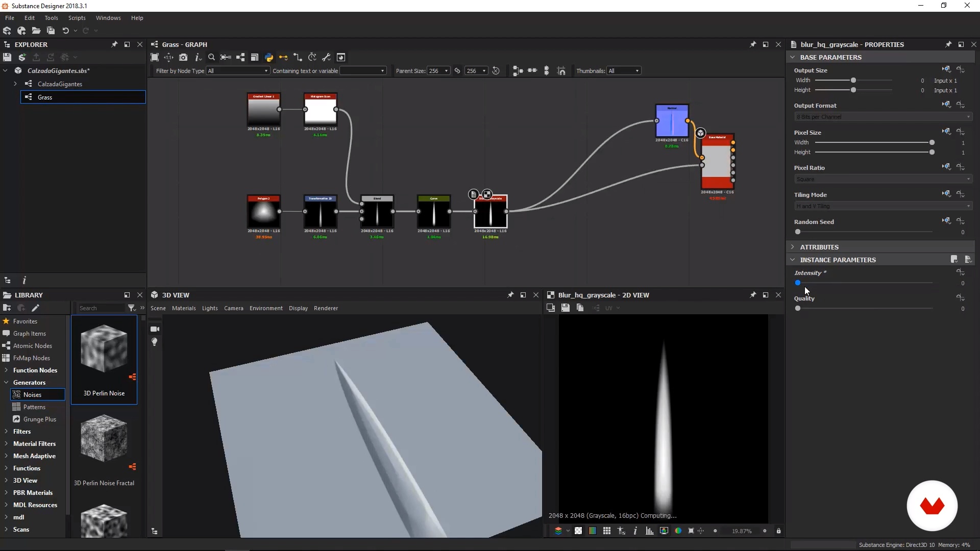Click the camera export-graph-image icon
The image size is (980, 551).
click(x=183, y=57)
